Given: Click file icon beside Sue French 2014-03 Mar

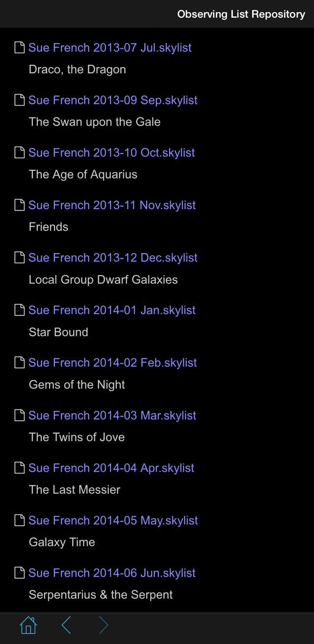Looking at the screenshot, I should click(20, 415).
